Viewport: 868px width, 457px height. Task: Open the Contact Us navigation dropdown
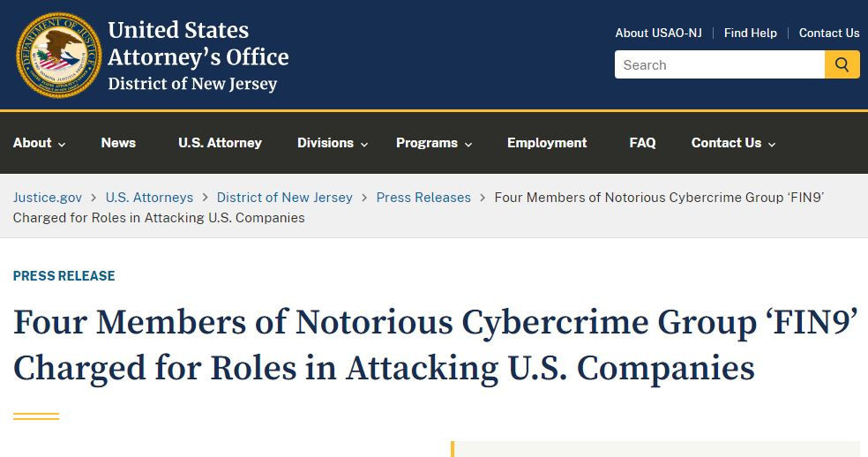click(x=733, y=143)
